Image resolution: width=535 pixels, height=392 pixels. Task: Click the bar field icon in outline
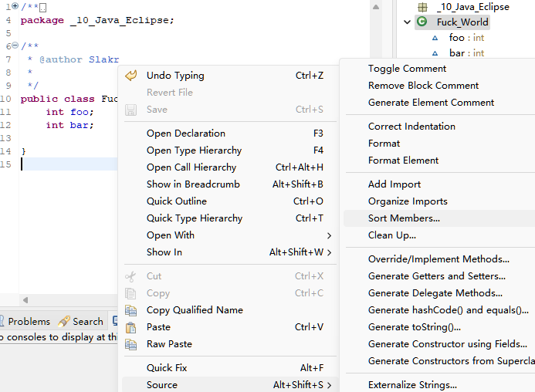click(x=435, y=53)
